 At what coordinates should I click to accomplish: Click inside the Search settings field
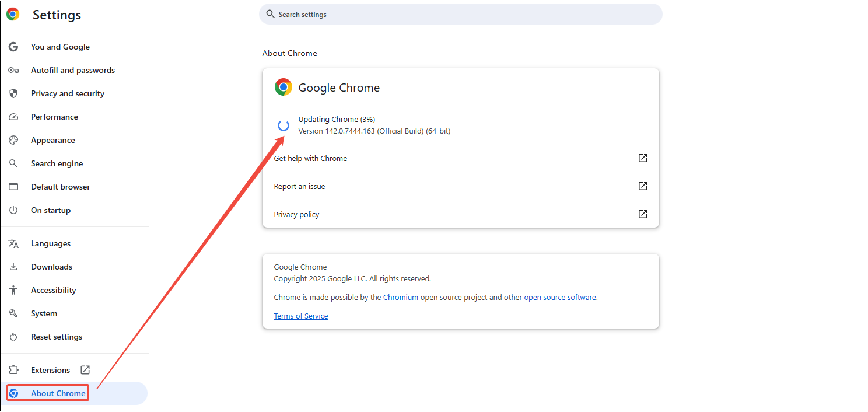coord(408,14)
